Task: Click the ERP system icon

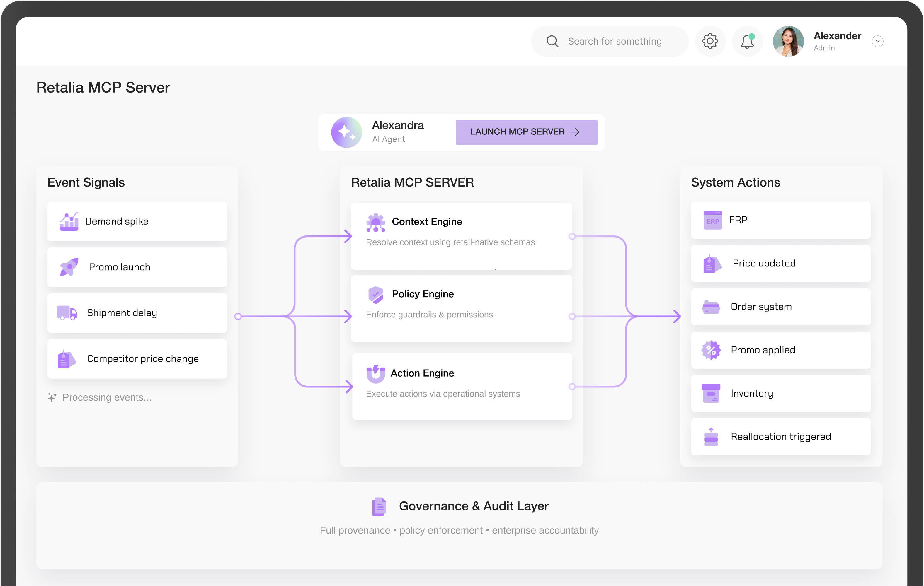Action: coord(713,220)
